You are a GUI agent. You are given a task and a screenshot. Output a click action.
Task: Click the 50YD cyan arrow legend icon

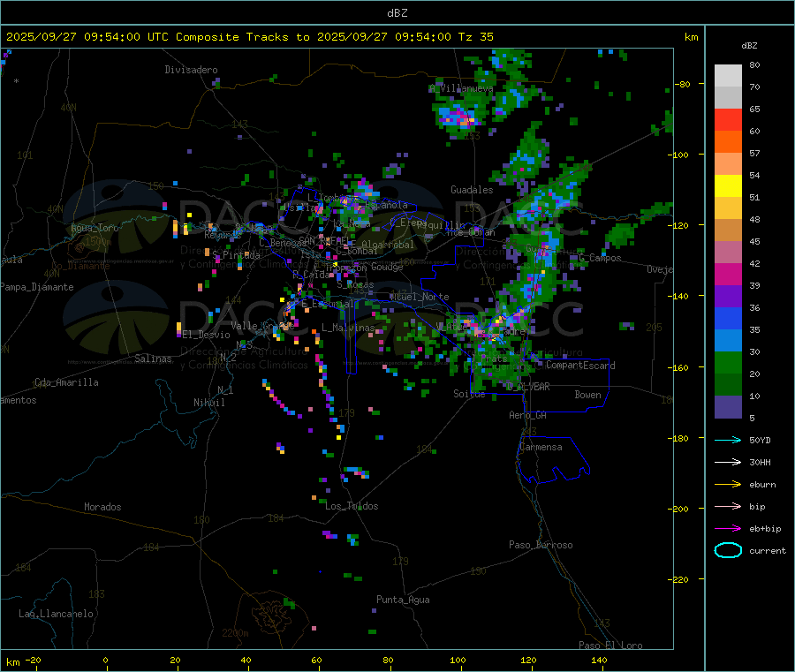(728, 440)
